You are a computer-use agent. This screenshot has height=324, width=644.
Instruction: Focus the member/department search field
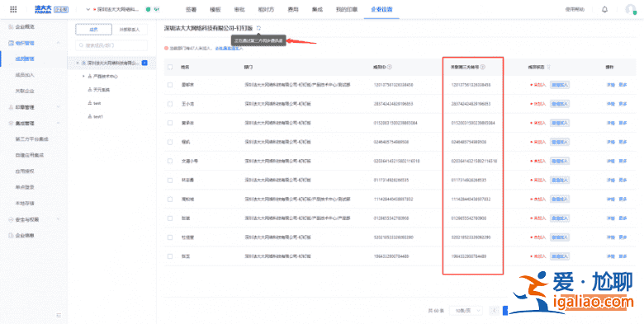coord(111,45)
